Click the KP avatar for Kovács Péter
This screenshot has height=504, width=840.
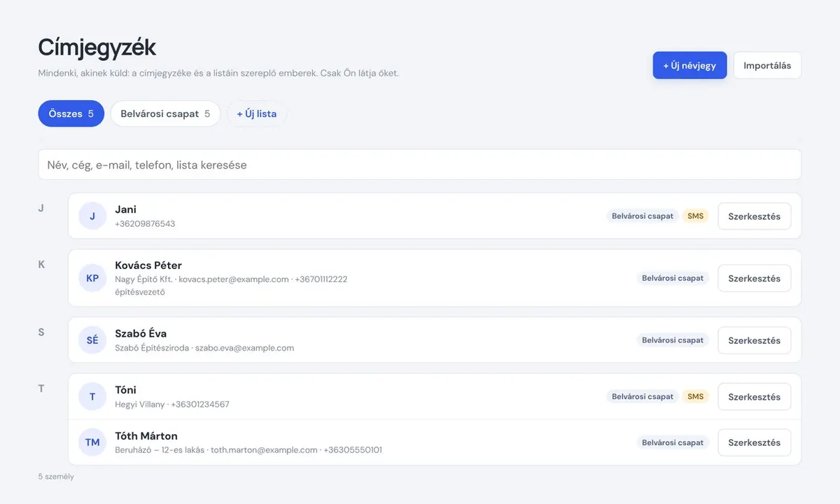[92, 278]
